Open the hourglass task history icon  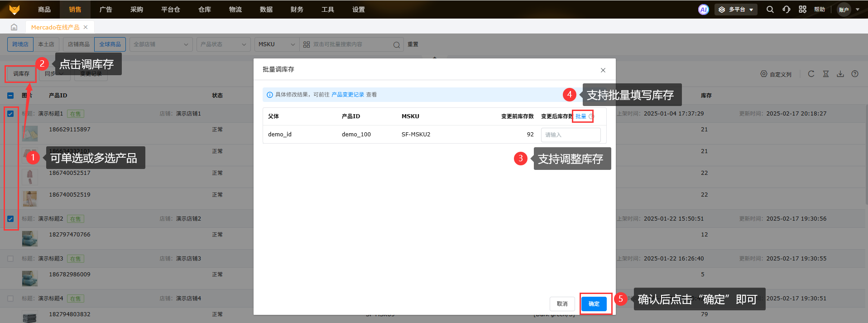(826, 74)
